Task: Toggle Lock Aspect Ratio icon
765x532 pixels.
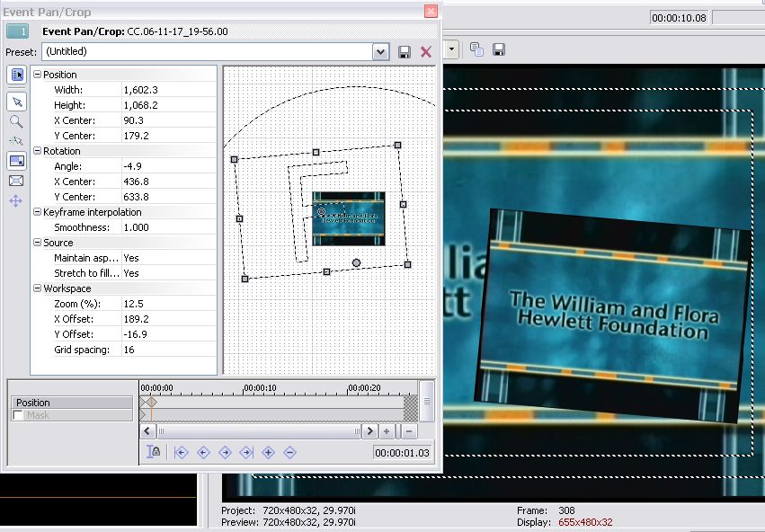Action: [x=16, y=161]
